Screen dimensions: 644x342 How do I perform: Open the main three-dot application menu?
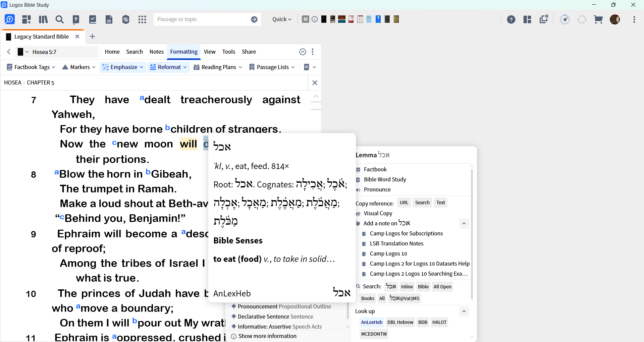634,19
